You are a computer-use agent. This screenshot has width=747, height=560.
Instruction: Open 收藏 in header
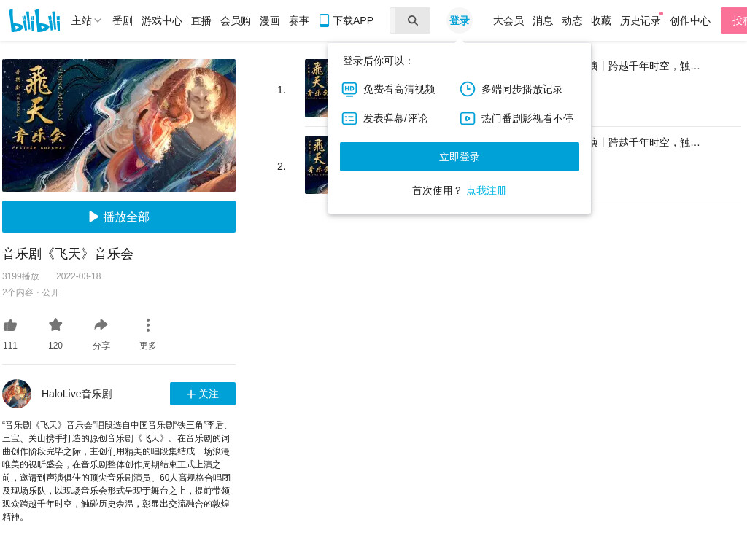tap(601, 20)
